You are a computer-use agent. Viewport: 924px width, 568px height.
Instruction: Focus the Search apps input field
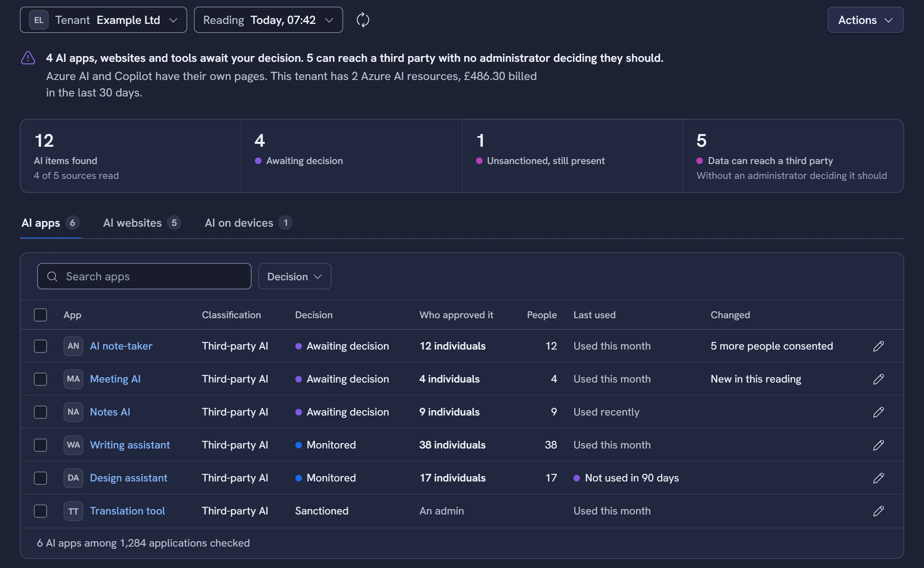click(x=144, y=276)
